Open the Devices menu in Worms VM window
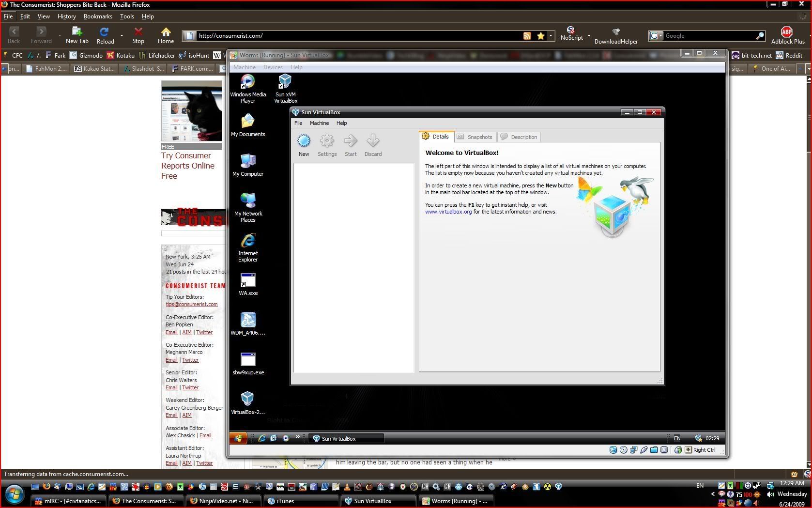Image resolution: width=812 pixels, height=508 pixels. point(273,67)
